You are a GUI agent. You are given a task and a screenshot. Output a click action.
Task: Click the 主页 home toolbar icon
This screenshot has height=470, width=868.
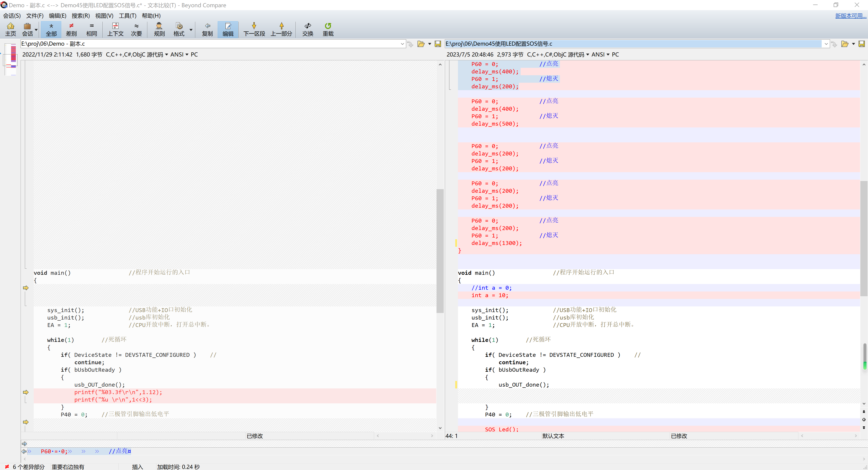pyautogui.click(x=10, y=29)
